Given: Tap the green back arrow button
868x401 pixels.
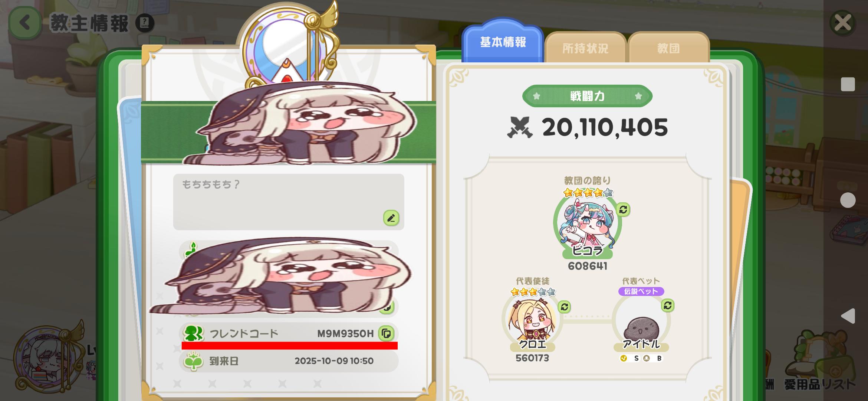Looking at the screenshot, I should (x=24, y=23).
